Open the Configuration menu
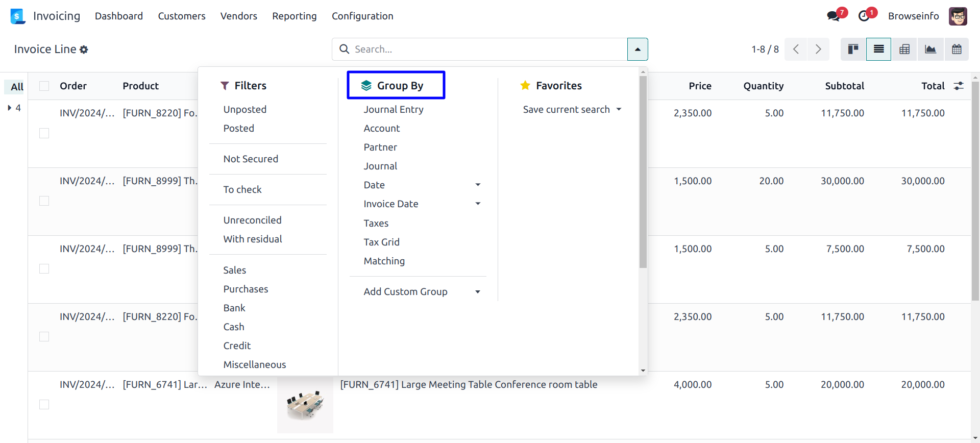The image size is (980, 443). [362, 16]
